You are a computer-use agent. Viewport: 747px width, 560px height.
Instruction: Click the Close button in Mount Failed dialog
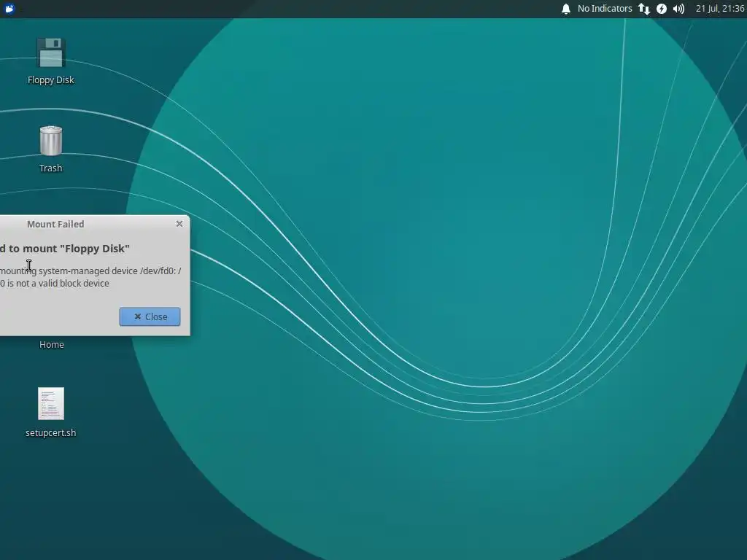pos(150,316)
